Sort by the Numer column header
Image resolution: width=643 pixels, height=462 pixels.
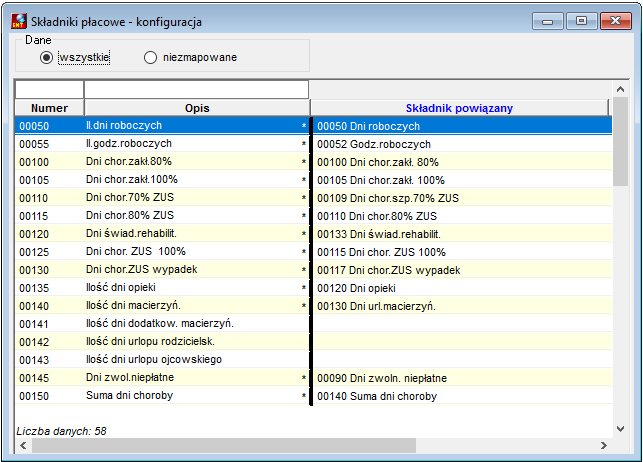[49, 108]
